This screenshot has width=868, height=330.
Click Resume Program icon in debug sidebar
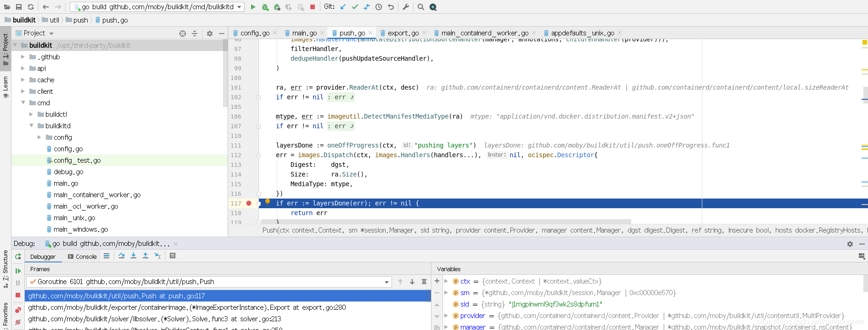click(x=18, y=271)
